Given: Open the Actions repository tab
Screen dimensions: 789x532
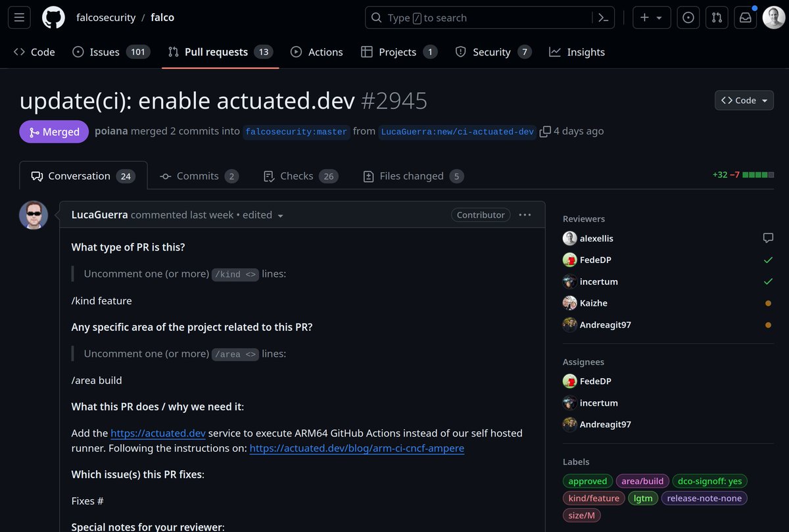Looking at the screenshot, I should click(317, 52).
